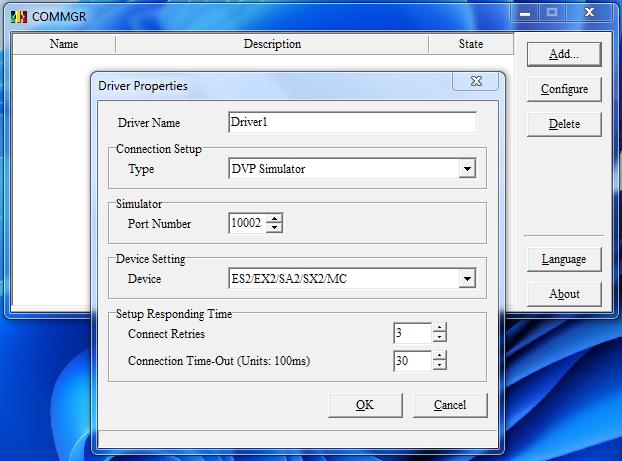Click the Driver Name text field
The height and width of the screenshot is (461, 622).
(x=352, y=122)
